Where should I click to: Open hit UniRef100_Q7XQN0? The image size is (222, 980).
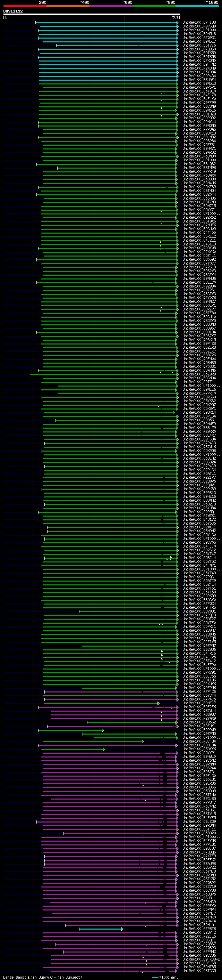point(199,60)
